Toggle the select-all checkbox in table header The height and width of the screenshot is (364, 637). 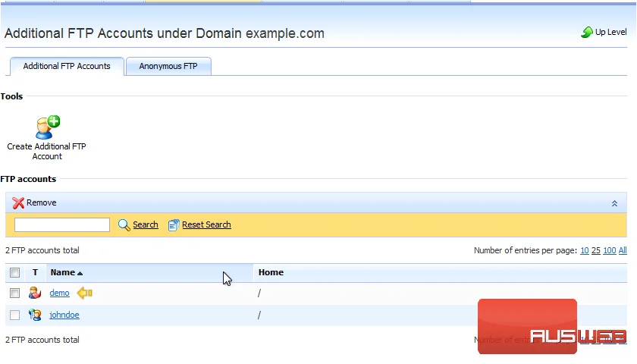click(14, 272)
